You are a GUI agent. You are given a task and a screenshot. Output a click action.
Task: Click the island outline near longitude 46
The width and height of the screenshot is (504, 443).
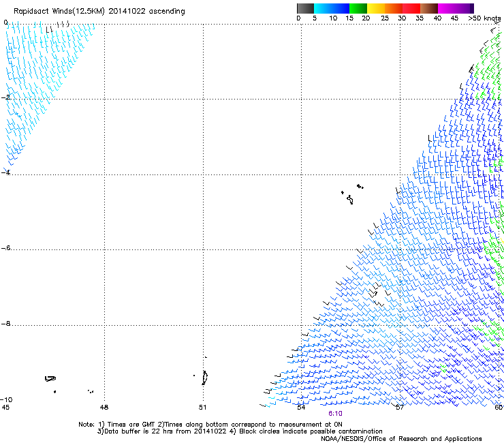point(50,379)
